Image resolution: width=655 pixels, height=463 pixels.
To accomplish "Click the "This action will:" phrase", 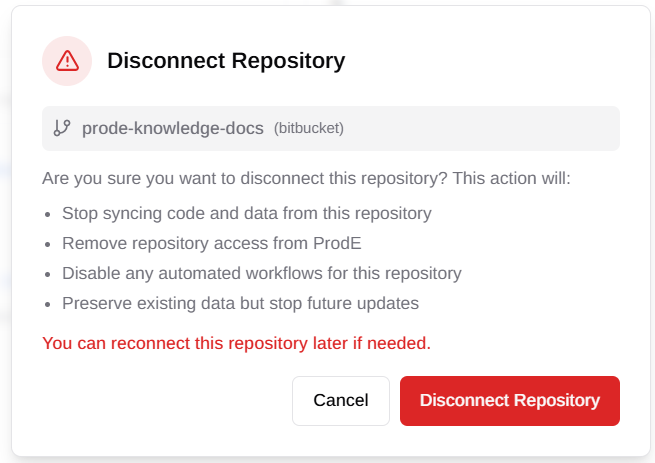I will pyautogui.click(x=511, y=178).
